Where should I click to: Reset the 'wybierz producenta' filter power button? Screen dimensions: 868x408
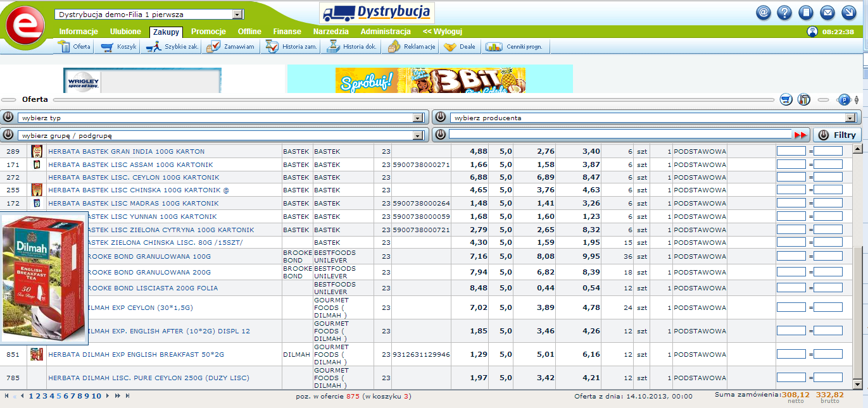(x=440, y=117)
